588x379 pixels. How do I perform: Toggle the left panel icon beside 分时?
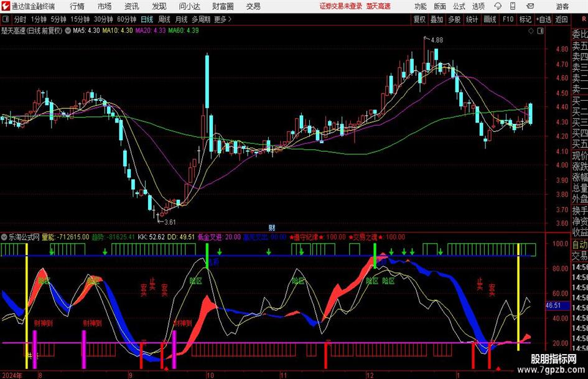tap(6, 19)
